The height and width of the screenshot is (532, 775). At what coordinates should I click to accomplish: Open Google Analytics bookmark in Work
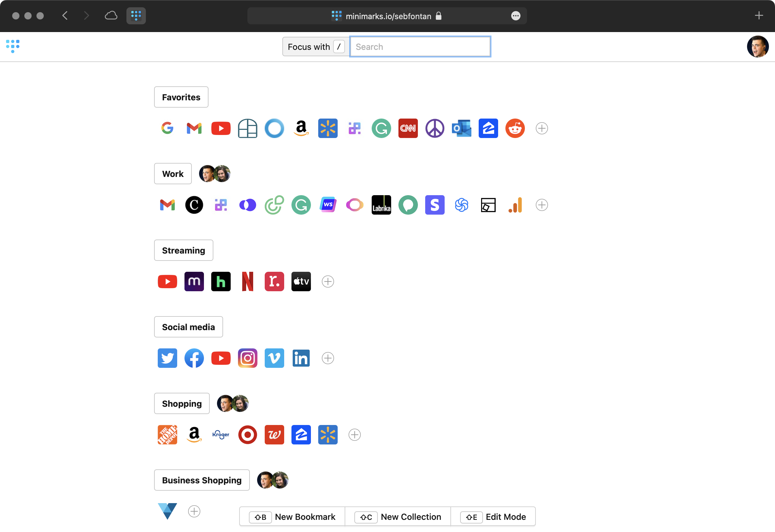click(515, 205)
